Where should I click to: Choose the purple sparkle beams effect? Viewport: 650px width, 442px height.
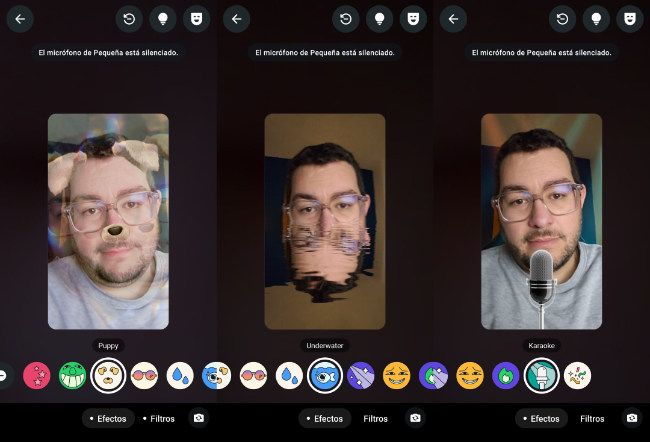361,376
